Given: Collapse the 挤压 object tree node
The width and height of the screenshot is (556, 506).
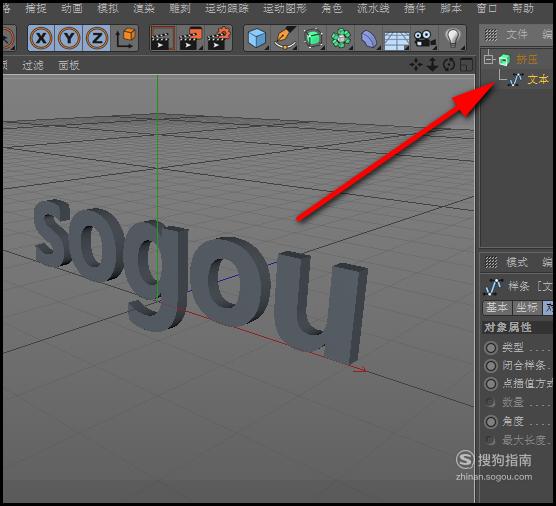Looking at the screenshot, I should pos(489,59).
